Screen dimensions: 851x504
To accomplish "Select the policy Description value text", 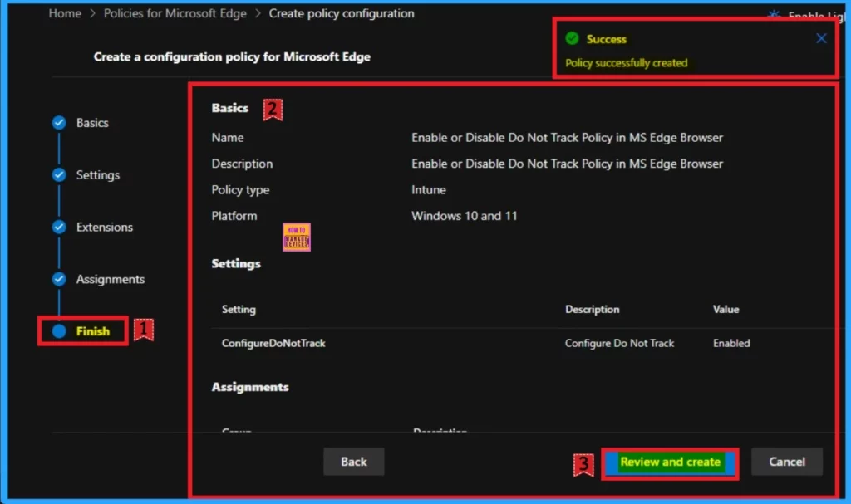I will 567,164.
